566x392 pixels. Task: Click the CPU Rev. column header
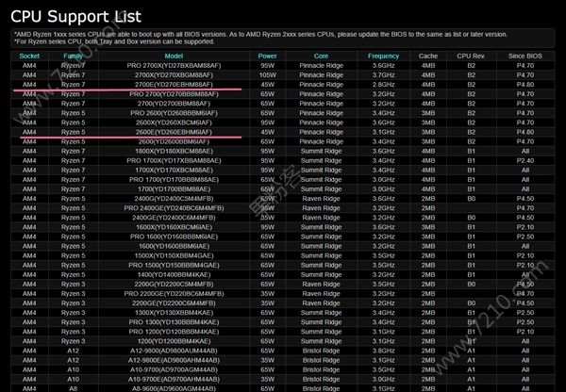point(471,56)
